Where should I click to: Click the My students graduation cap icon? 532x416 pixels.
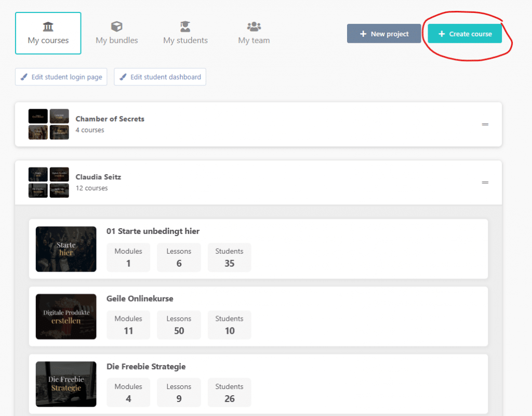(185, 25)
